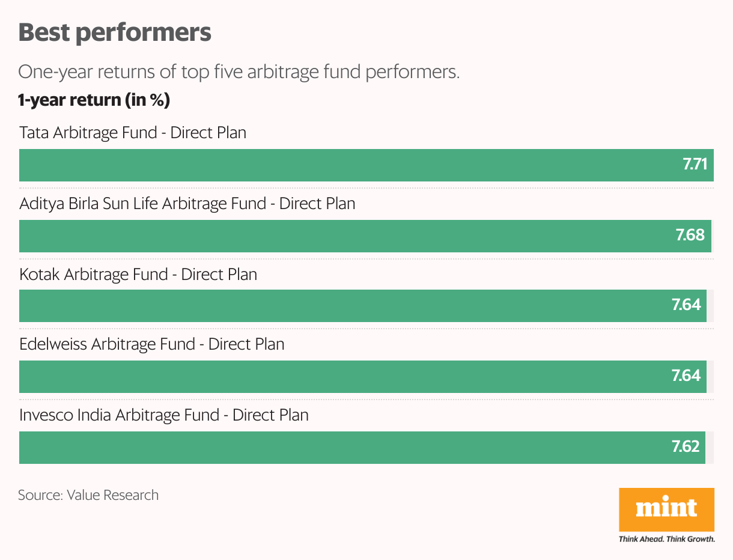The height and width of the screenshot is (560, 733).
Task: Click the 7.62 value label
Action: tap(686, 446)
